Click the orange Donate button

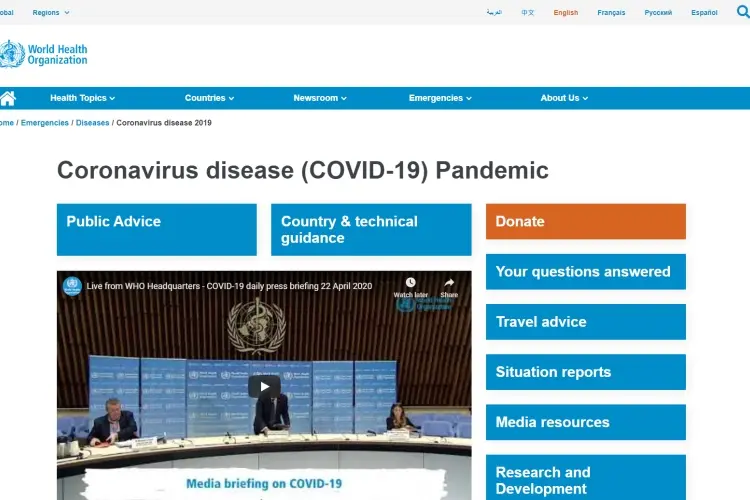[x=585, y=222]
